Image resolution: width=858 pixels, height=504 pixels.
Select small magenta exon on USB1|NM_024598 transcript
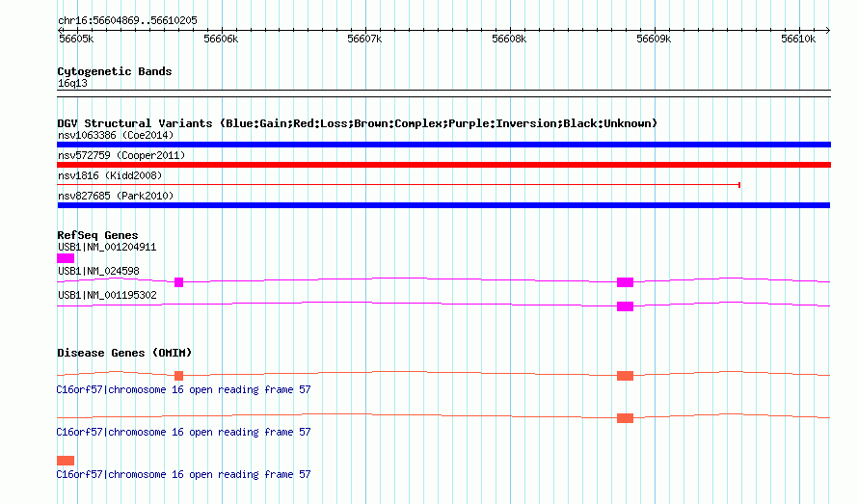(x=179, y=282)
